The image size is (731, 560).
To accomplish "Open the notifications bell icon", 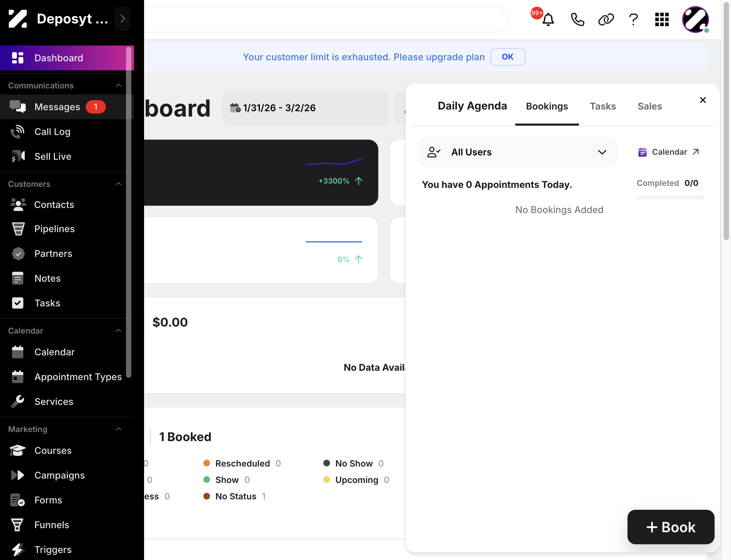I will click(x=548, y=19).
